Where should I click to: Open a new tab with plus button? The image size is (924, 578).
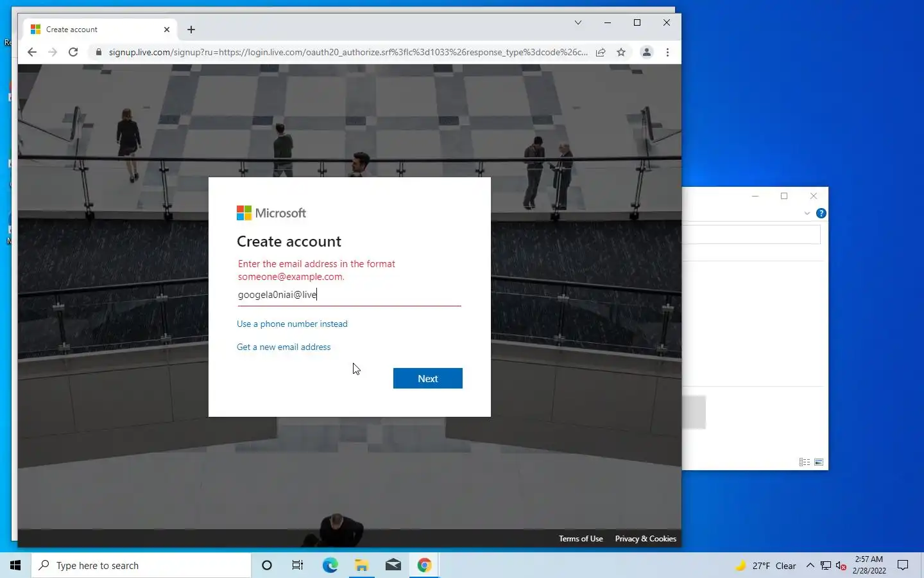[191, 30]
